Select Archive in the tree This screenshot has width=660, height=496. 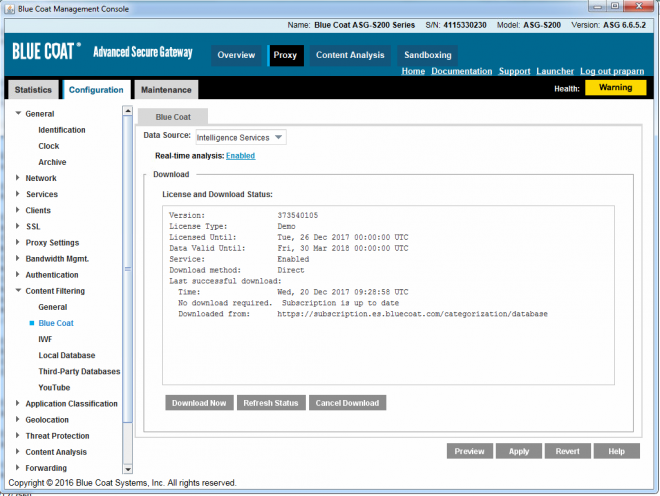tap(52, 162)
